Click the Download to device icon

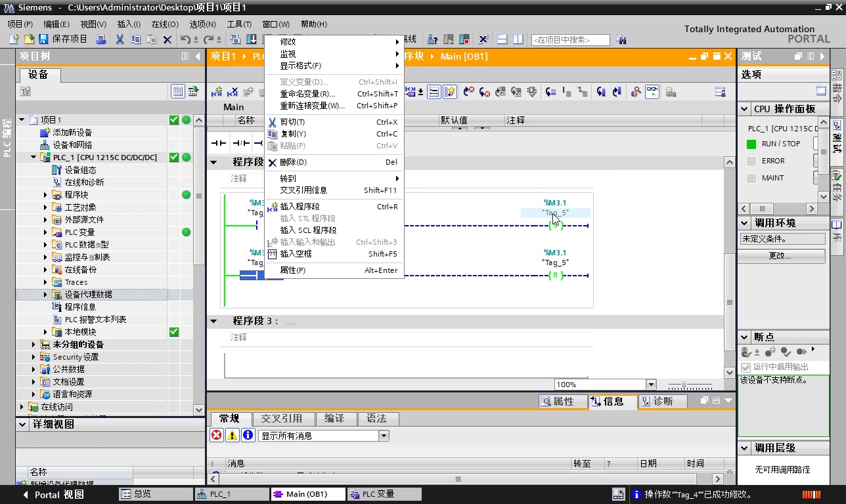tap(252, 39)
